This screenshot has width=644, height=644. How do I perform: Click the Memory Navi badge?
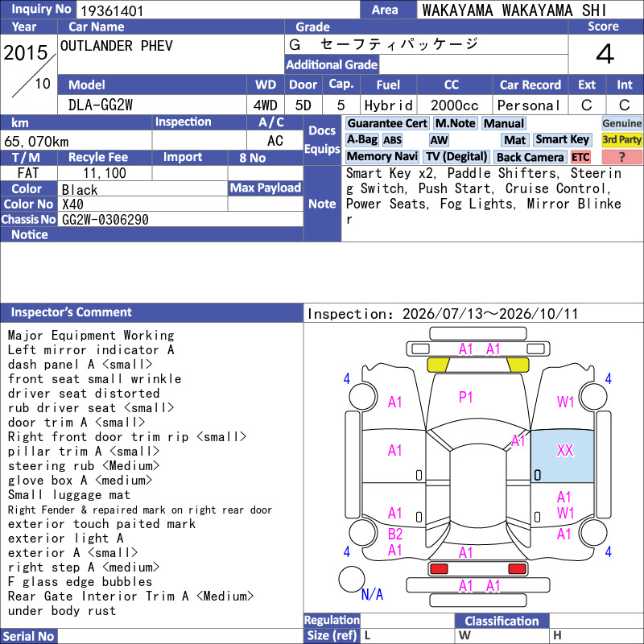click(x=382, y=156)
